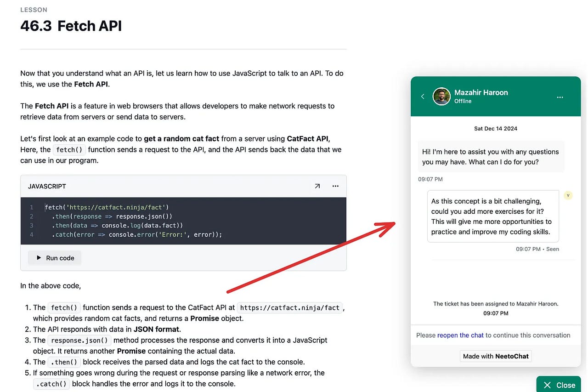The width and height of the screenshot is (588, 392).
Task: Click the 'Seen' status text
Action: (x=553, y=249)
